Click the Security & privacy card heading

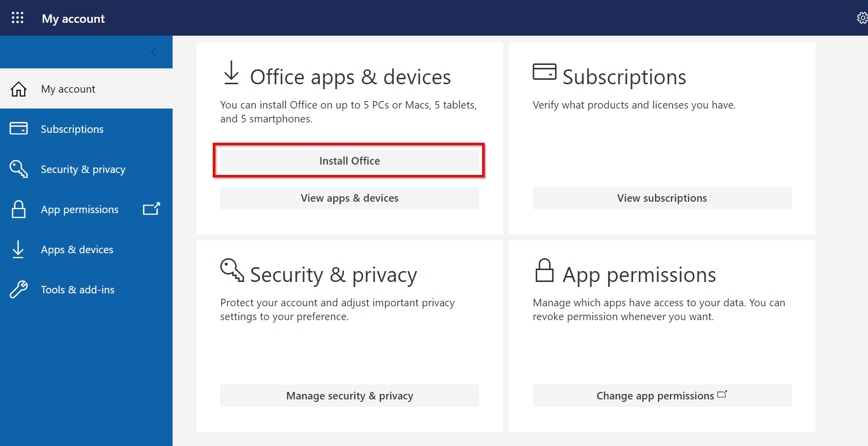tap(333, 275)
